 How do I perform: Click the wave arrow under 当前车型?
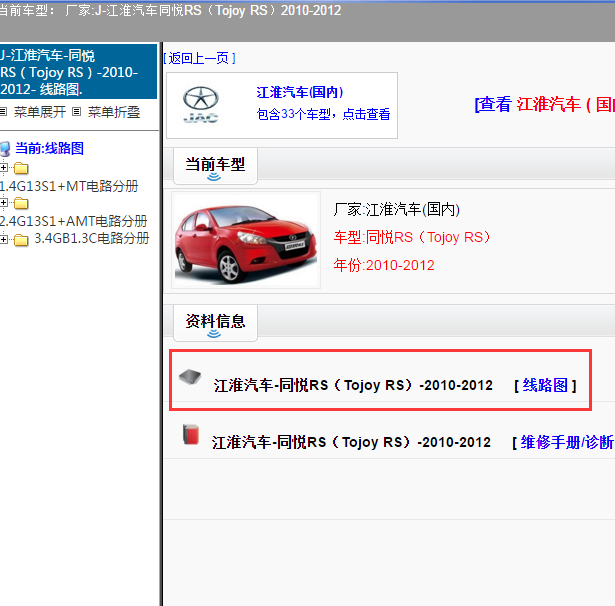pos(214,177)
